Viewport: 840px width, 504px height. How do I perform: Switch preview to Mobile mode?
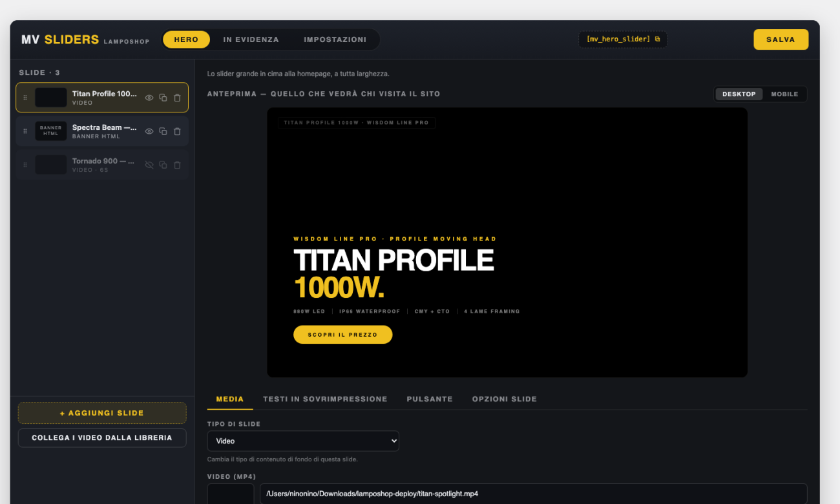[x=784, y=94]
